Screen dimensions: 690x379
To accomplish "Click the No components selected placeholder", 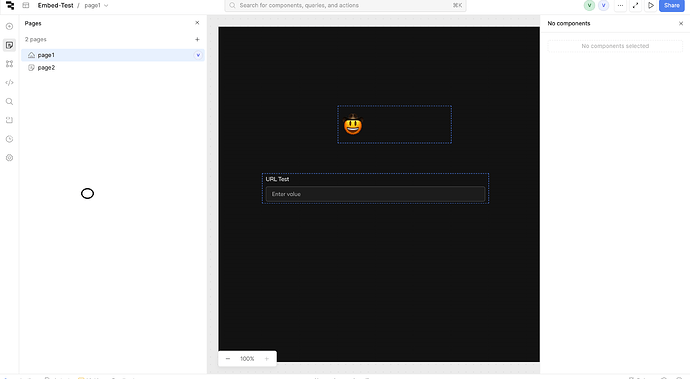I will pos(615,46).
